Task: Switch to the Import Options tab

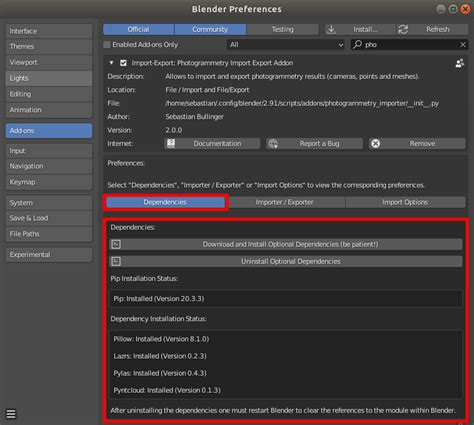Action: [x=405, y=202]
